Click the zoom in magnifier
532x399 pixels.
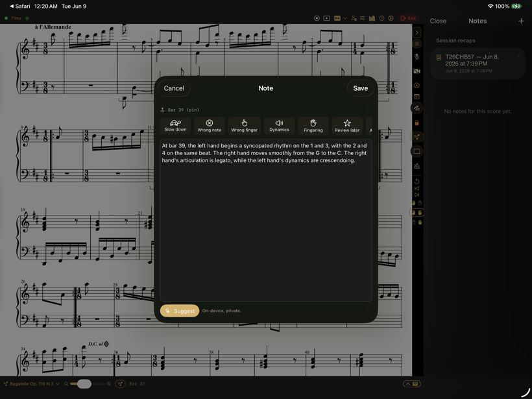pyautogui.click(x=109, y=383)
